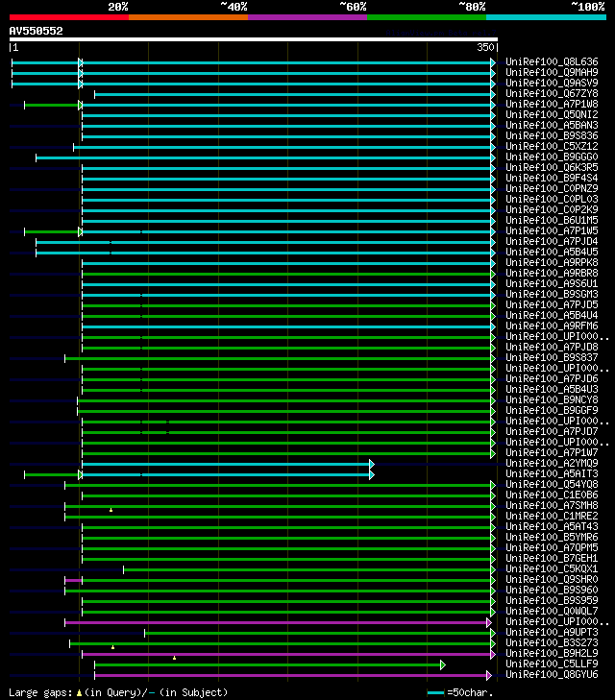This screenshot has width=615, height=700.
Task: Select the UniRef100_A7P1W5 label
Action: pos(552,230)
